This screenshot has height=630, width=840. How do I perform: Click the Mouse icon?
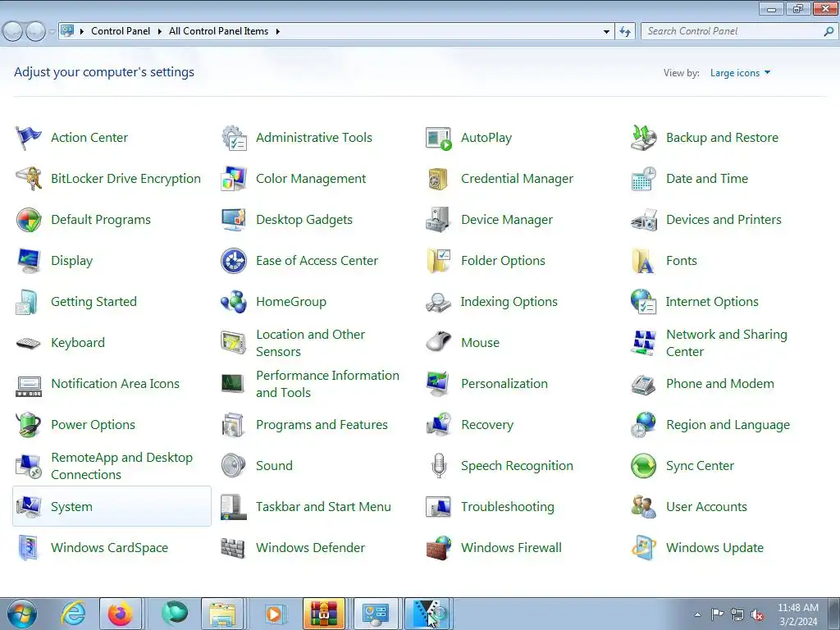pos(438,343)
